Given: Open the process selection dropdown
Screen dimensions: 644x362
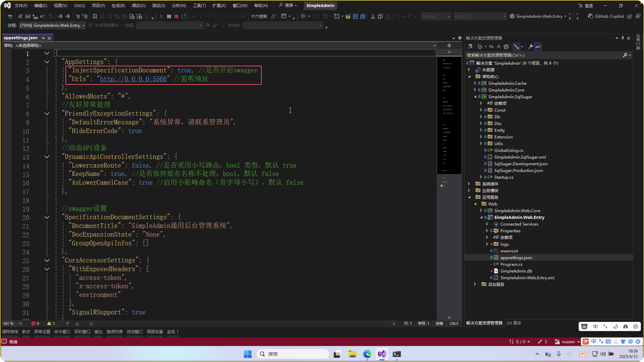Looking at the screenshot, I should point(84,25).
